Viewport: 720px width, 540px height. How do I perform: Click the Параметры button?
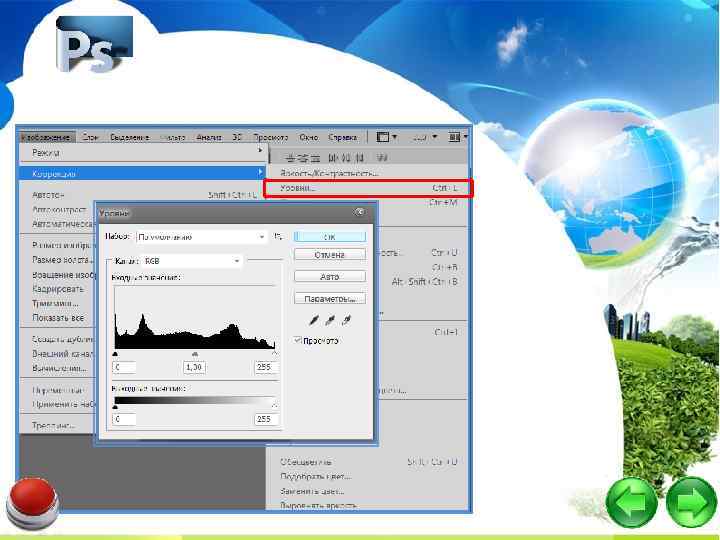[330, 298]
